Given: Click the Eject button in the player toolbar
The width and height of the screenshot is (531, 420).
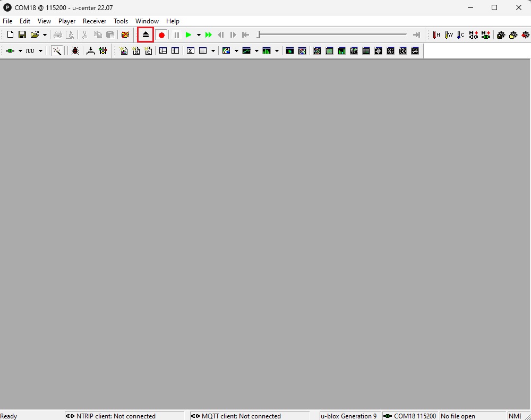Looking at the screenshot, I should pos(145,35).
